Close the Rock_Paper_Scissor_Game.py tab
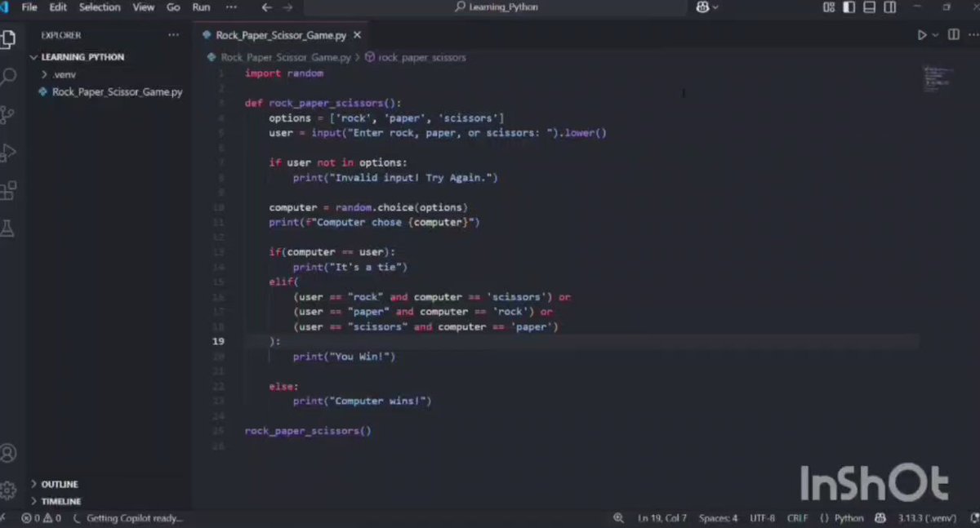The height and width of the screenshot is (528, 980). [x=358, y=36]
